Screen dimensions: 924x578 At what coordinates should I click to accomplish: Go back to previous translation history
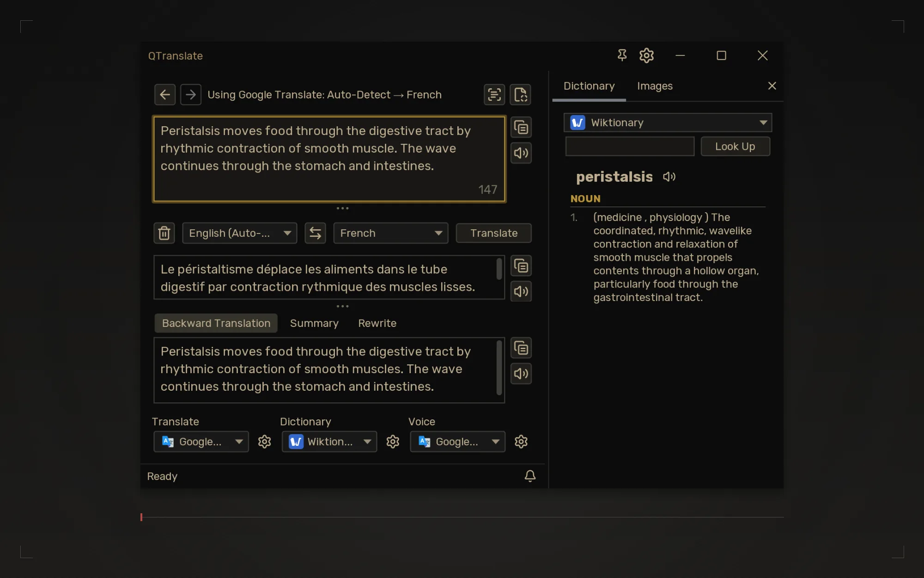[165, 95]
